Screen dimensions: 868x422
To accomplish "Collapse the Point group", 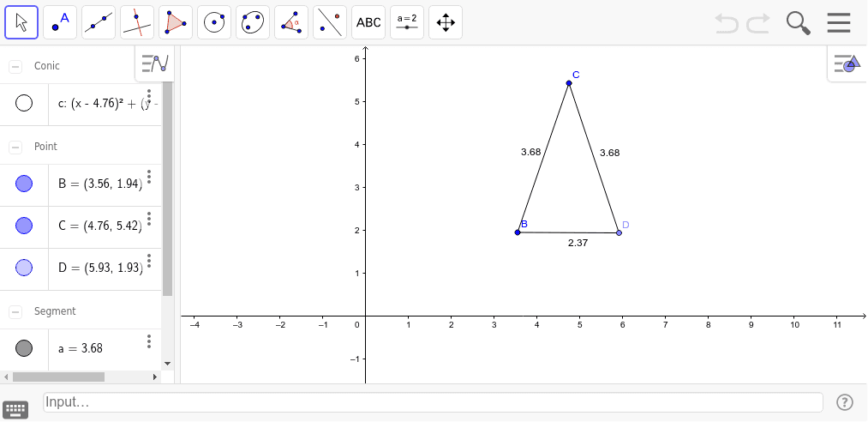I will (x=15, y=148).
